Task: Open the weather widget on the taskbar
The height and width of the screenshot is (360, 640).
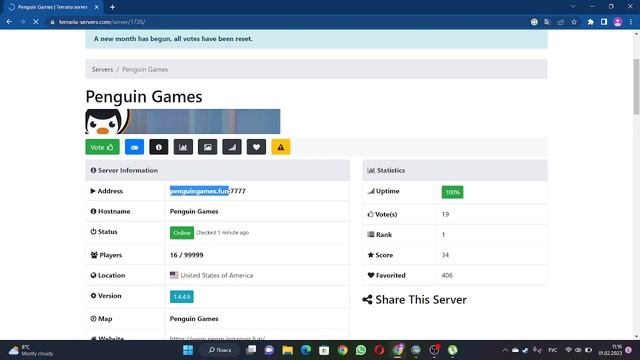Action: (31, 350)
